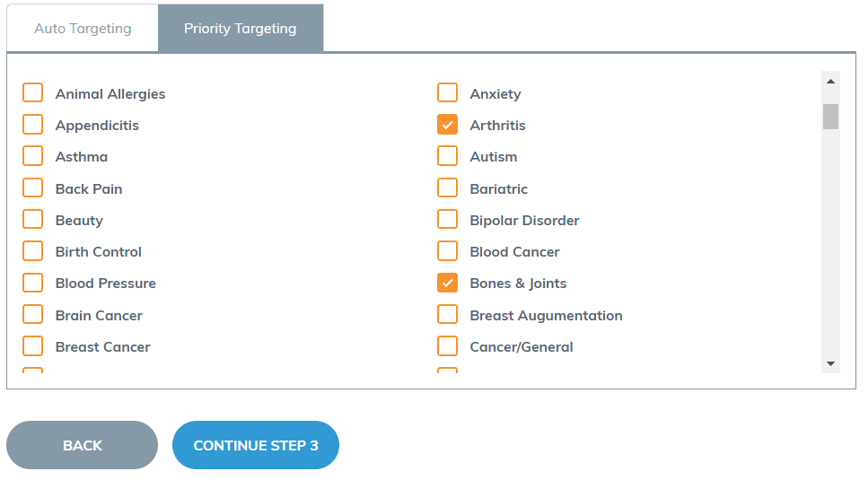Click the BACK button
Viewport: 868px width, 489px height.
point(82,445)
